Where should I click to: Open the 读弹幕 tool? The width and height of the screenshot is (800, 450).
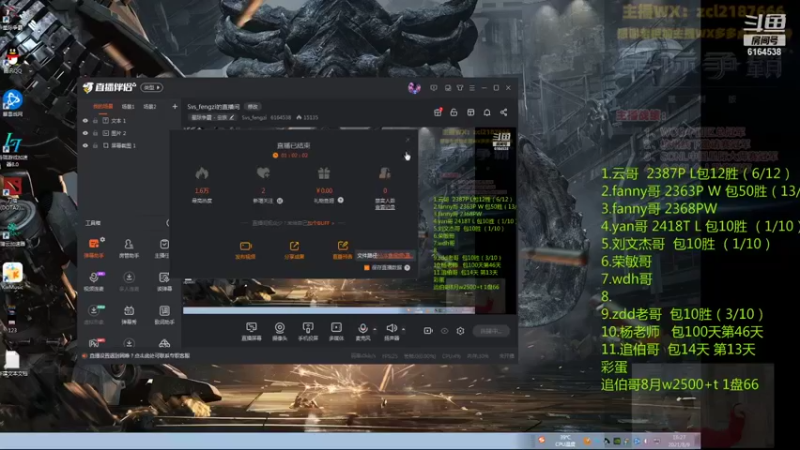164,281
